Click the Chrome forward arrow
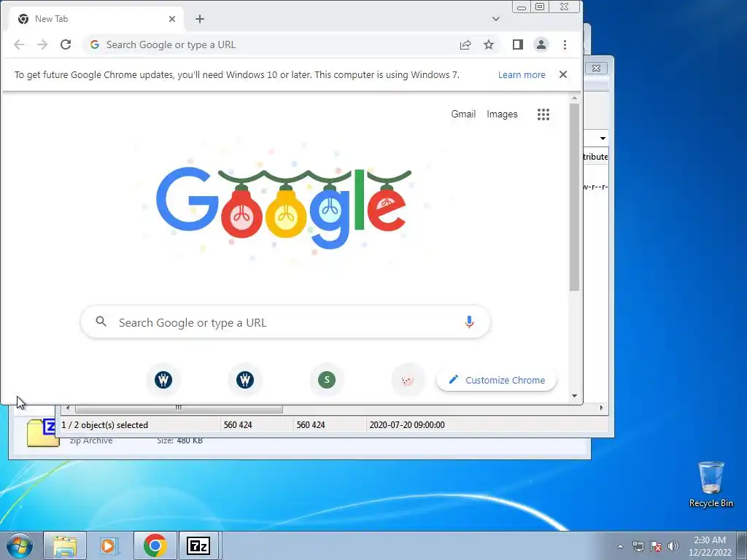747x560 pixels. coord(42,44)
